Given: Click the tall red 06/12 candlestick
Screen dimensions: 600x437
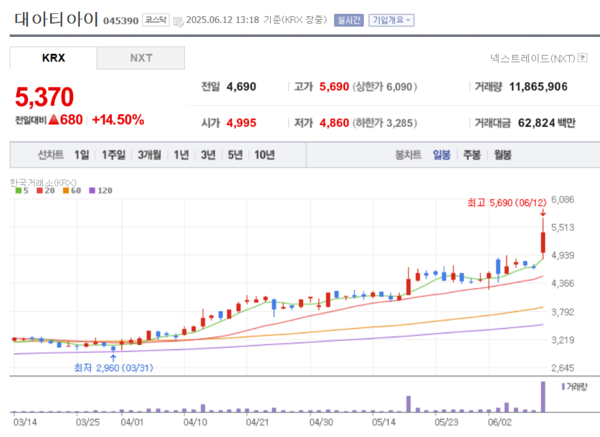Looking at the screenshot, I should coord(543,243).
